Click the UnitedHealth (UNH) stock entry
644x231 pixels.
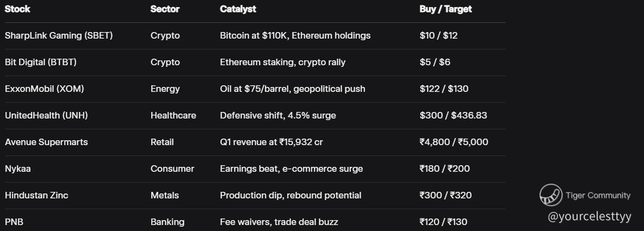click(46, 115)
